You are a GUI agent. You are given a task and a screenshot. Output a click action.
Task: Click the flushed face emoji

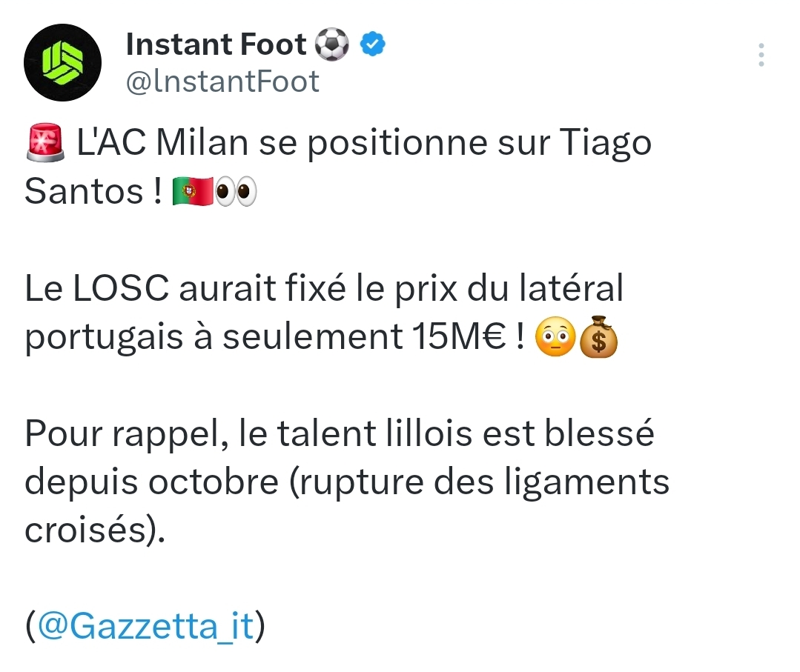tap(555, 337)
